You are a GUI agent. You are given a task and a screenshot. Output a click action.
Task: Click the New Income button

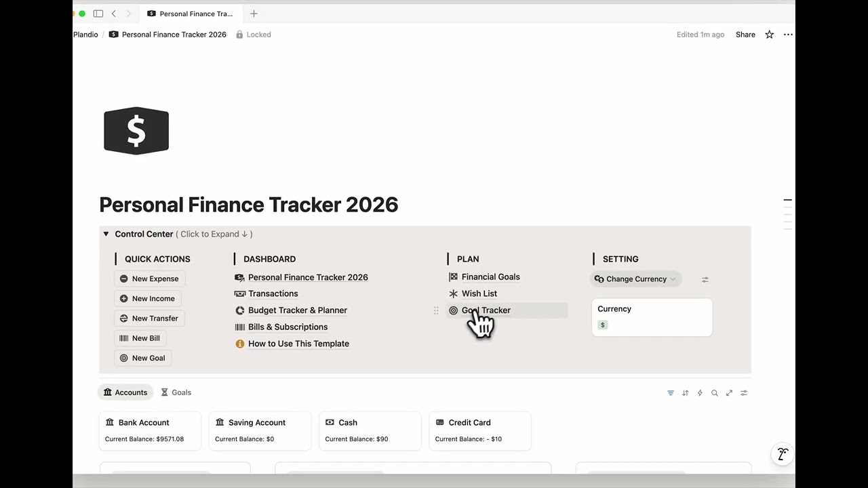(x=147, y=298)
